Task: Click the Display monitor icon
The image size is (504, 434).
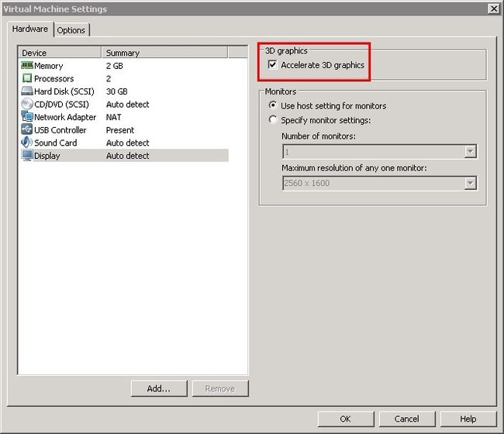Action: coord(27,155)
